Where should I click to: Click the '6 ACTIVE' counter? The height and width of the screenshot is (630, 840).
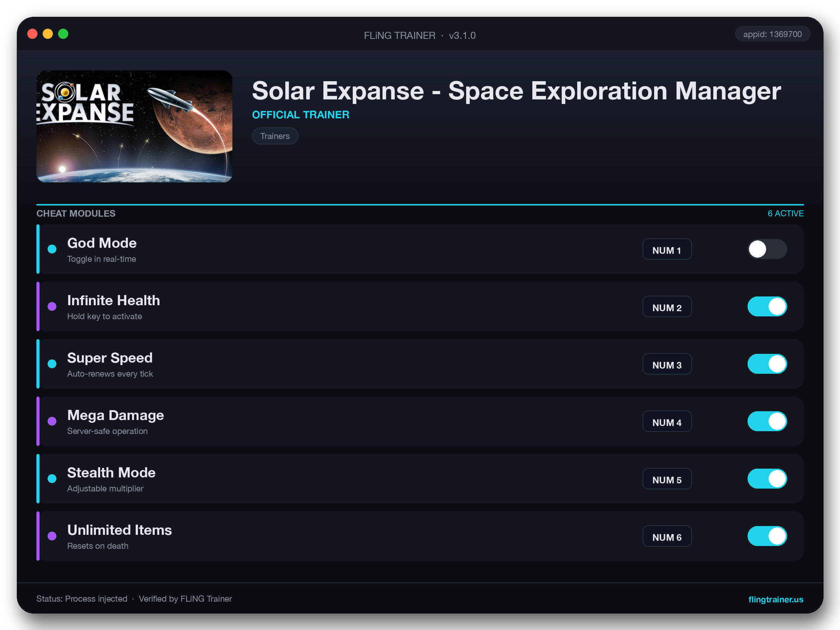click(785, 213)
